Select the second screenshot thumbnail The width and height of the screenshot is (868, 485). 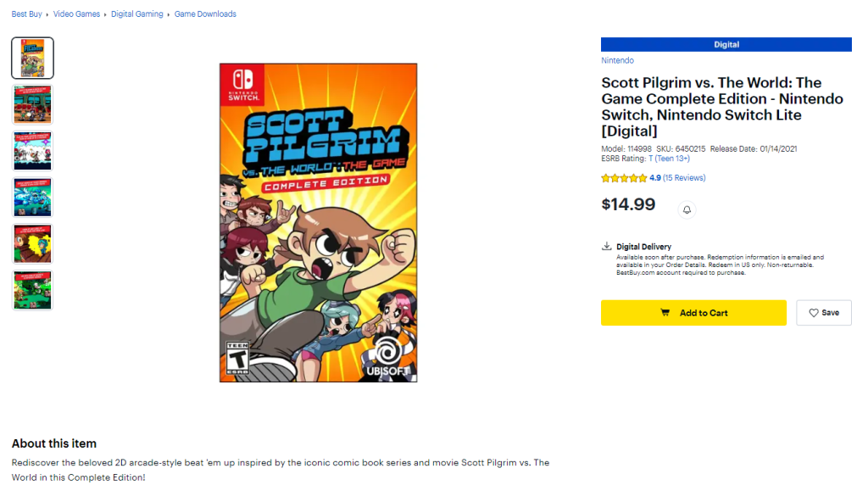pyautogui.click(x=33, y=104)
